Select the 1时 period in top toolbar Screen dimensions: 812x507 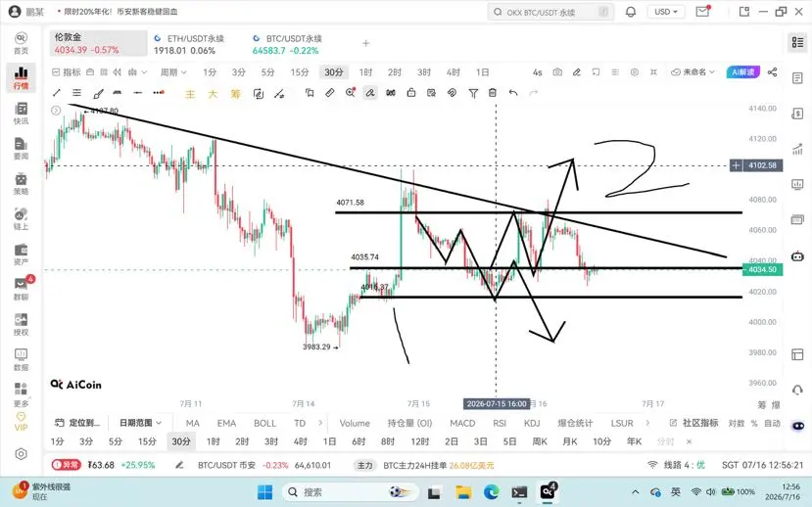pos(365,72)
